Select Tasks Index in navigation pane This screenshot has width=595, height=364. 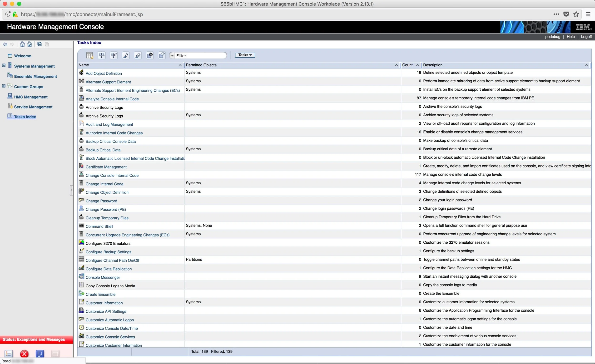[x=25, y=117]
